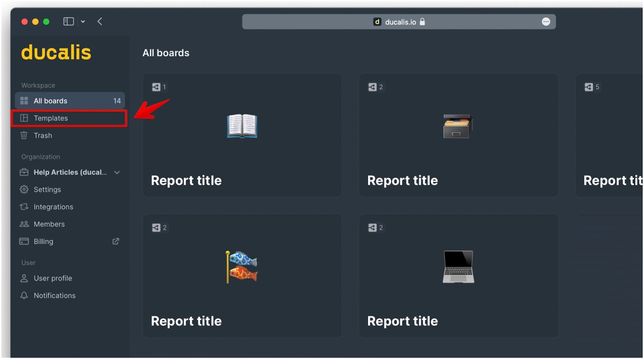644x359 pixels.
Task: Open the sidebar dropdown chevron
Action: [83, 22]
